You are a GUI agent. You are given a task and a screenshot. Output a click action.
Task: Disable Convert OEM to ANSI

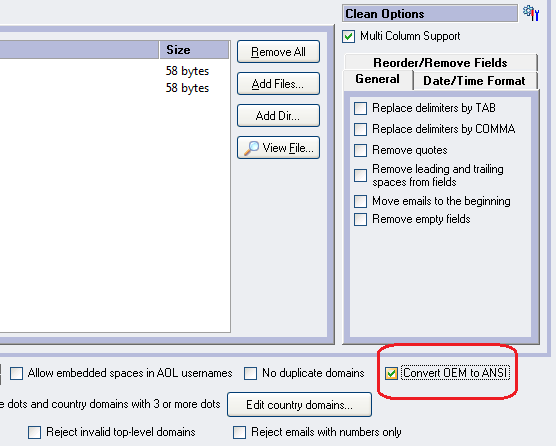point(391,373)
